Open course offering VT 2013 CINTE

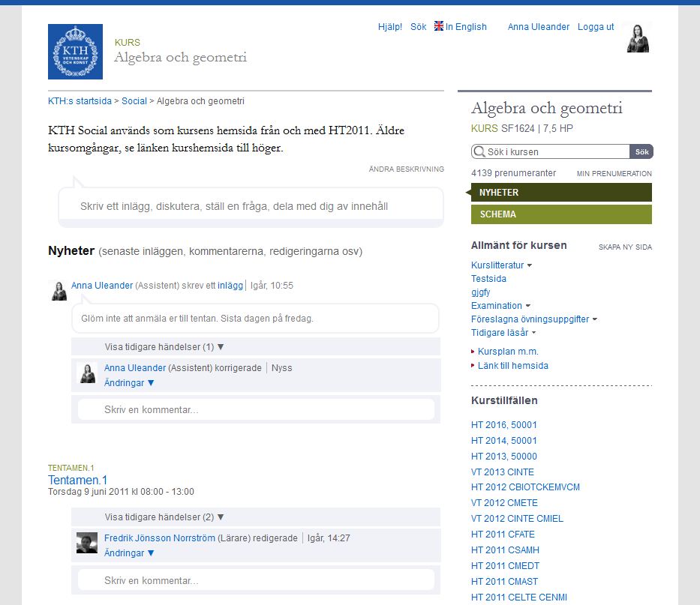502,472
